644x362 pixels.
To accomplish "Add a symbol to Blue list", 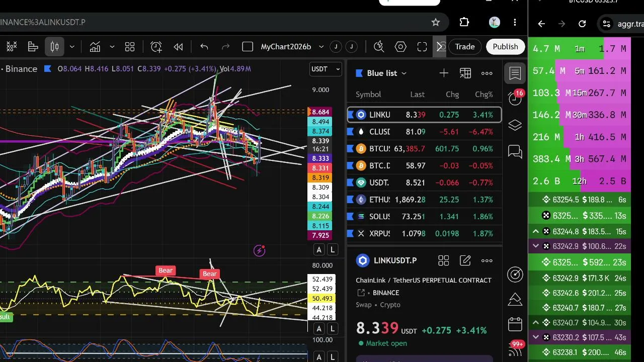I will tap(444, 73).
